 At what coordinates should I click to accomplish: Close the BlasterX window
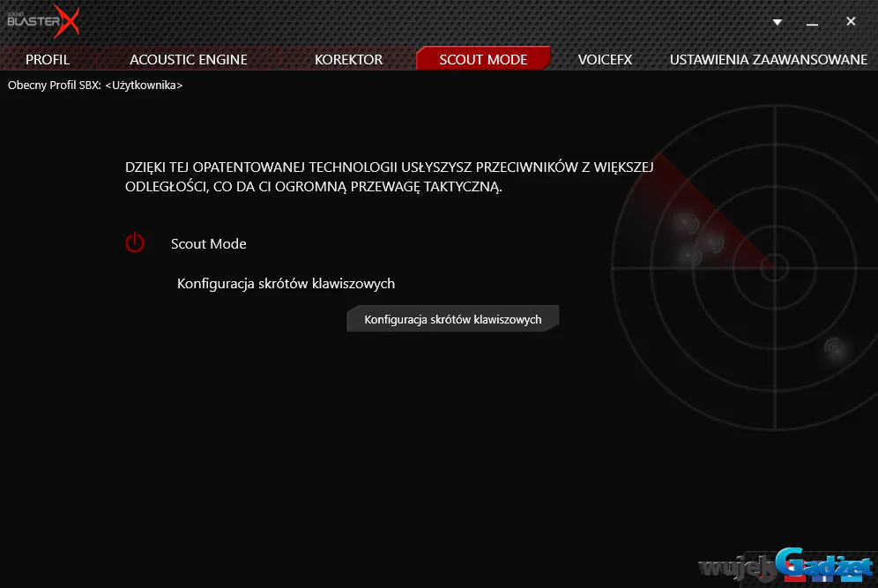[851, 21]
